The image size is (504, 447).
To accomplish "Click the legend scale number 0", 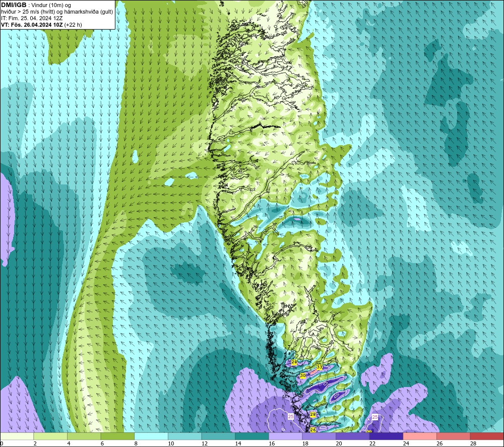I will [x=2, y=443].
